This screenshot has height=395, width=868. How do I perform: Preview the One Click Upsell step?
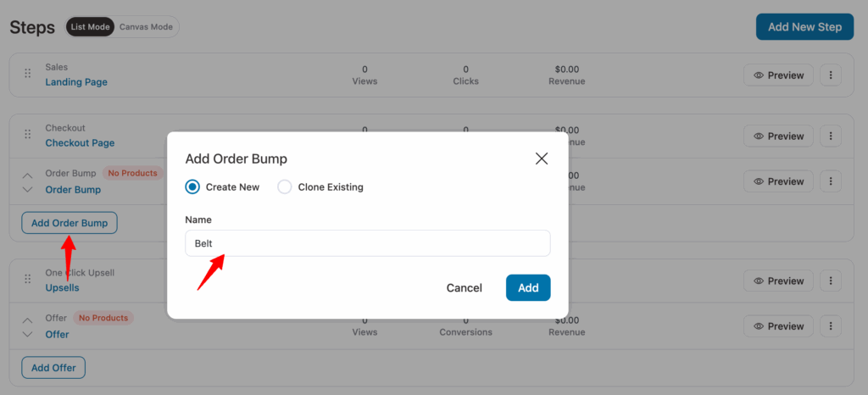coord(778,281)
